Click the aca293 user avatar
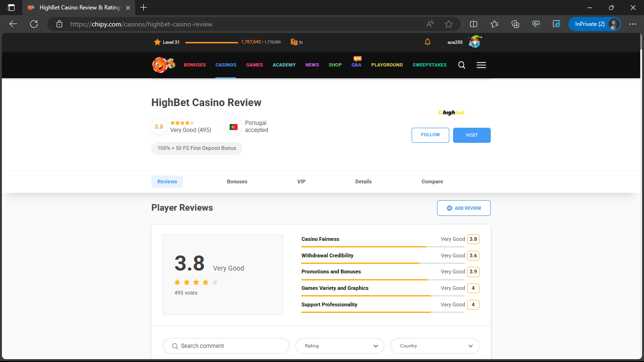The image size is (644, 362). [x=475, y=42]
